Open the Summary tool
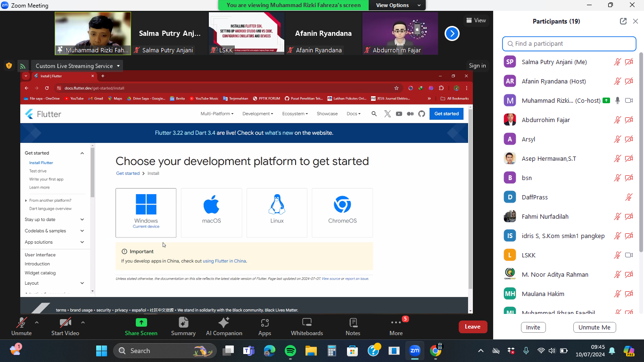This screenshot has width=644, height=362. tap(183, 326)
